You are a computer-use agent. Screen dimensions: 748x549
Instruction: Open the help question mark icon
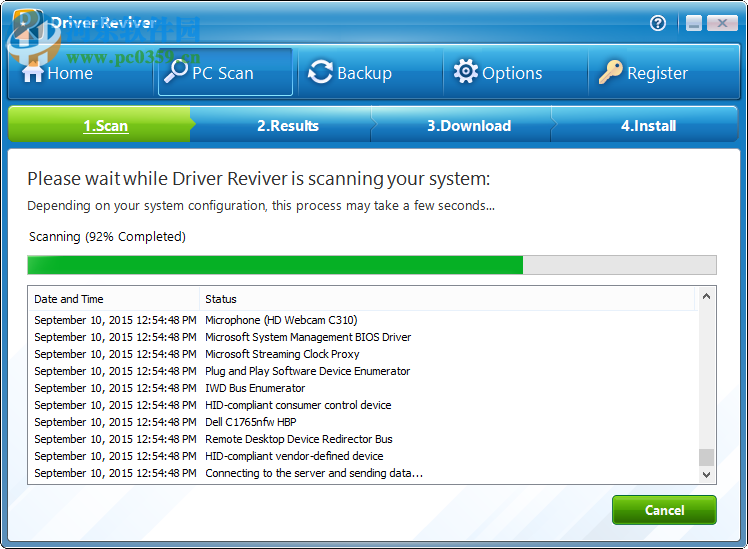658,23
